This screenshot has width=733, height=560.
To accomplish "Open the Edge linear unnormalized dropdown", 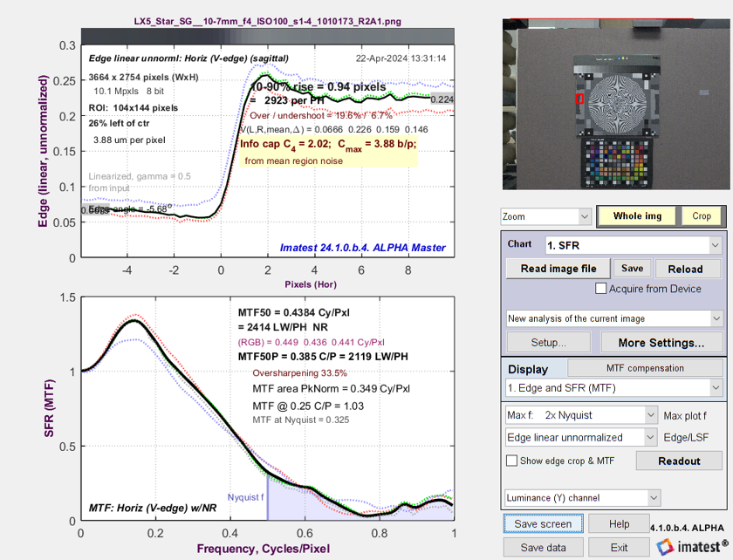I will click(x=582, y=437).
